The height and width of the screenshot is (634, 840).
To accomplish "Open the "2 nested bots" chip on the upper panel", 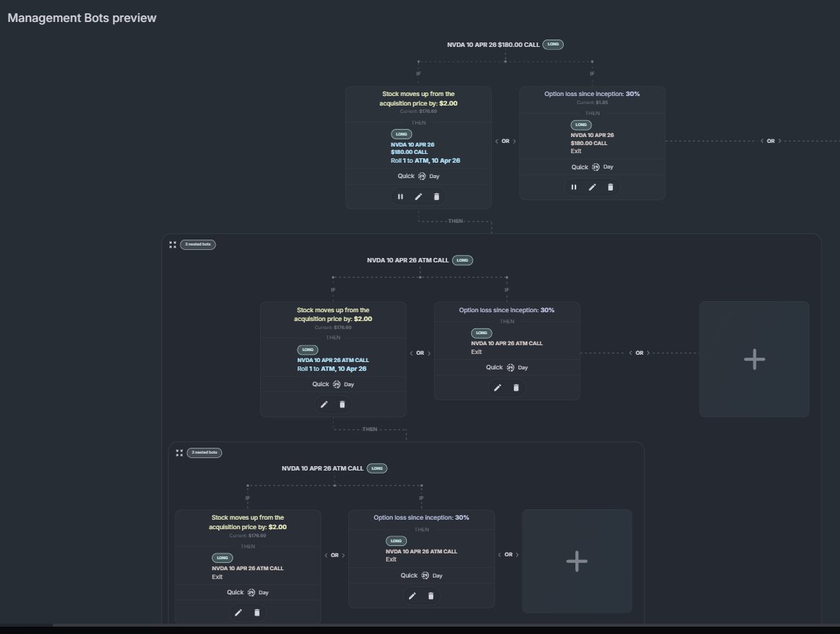I will tap(196, 244).
